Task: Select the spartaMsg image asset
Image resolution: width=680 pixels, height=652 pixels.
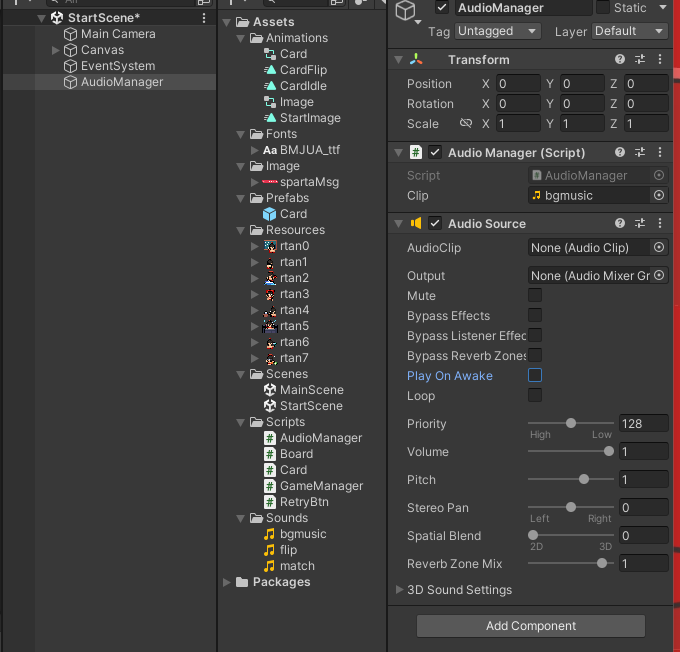Action: coord(309,182)
